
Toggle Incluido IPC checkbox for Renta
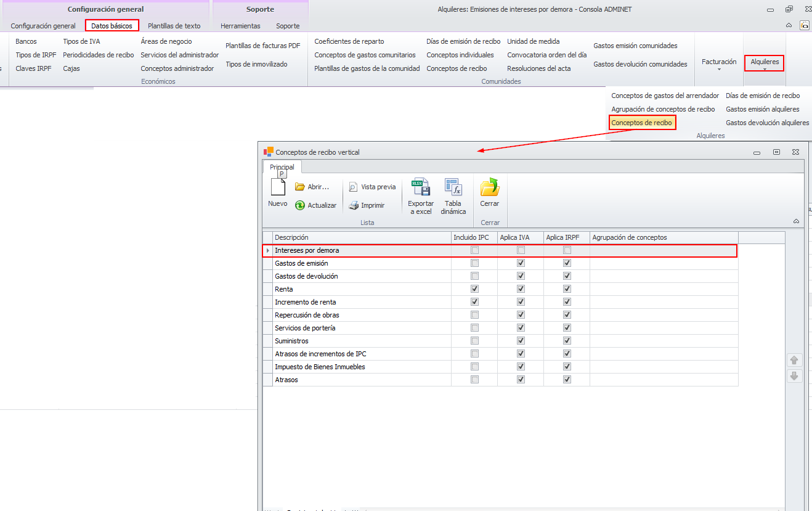(x=474, y=289)
